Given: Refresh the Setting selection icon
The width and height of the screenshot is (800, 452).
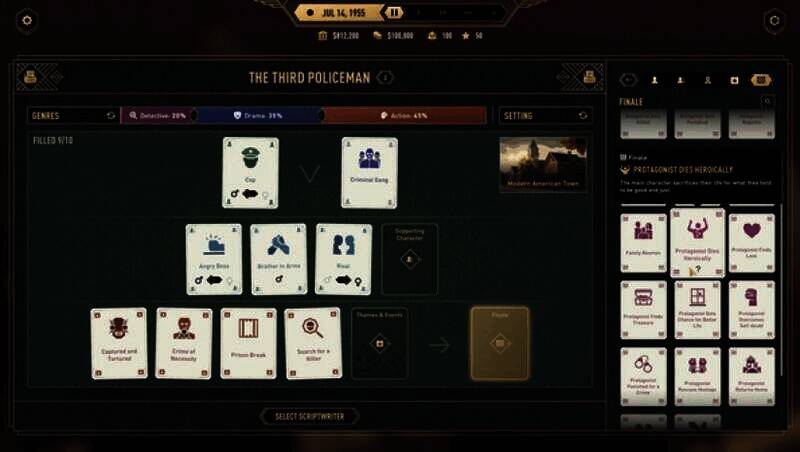Looking at the screenshot, I should [583, 116].
